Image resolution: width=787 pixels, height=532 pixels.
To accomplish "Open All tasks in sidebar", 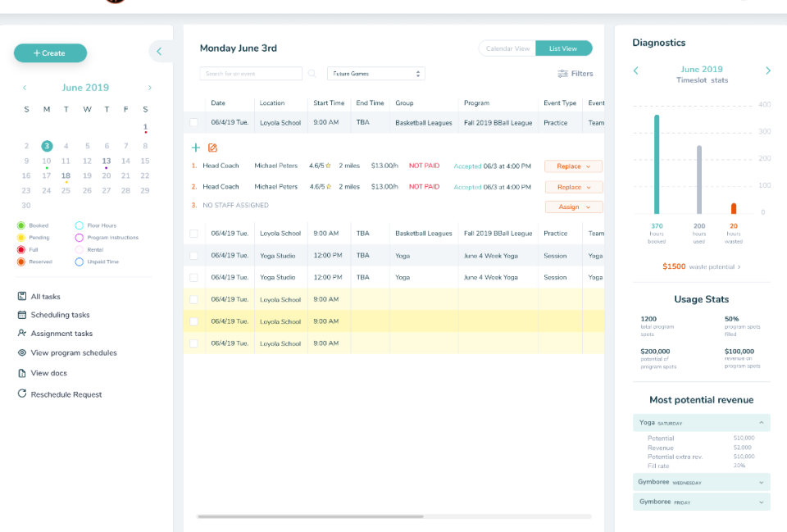I will (45, 297).
